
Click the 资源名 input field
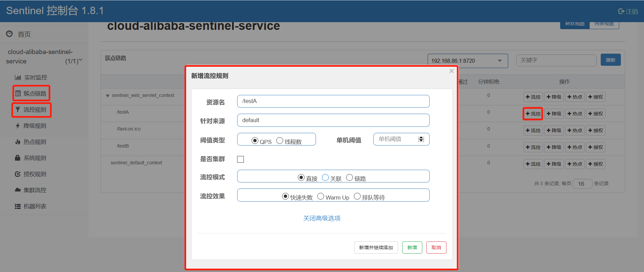[333, 101]
